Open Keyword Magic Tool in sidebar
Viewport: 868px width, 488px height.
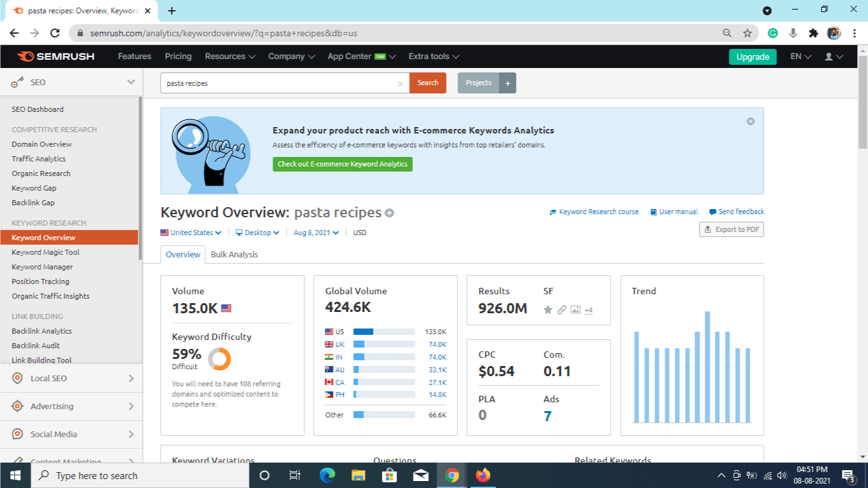pos(46,252)
